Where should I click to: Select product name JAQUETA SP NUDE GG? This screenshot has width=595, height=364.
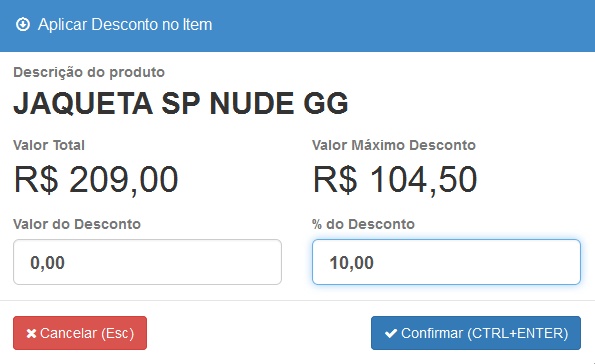tap(181, 103)
